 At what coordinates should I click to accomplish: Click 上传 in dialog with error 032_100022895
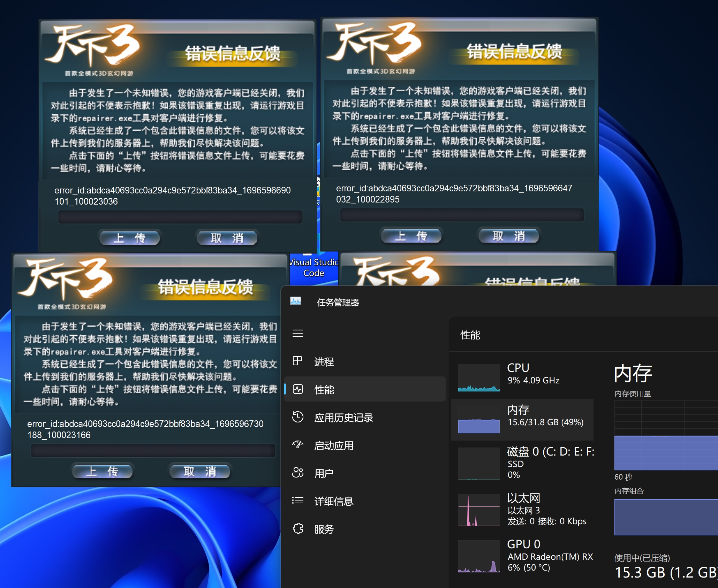pos(411,236)
